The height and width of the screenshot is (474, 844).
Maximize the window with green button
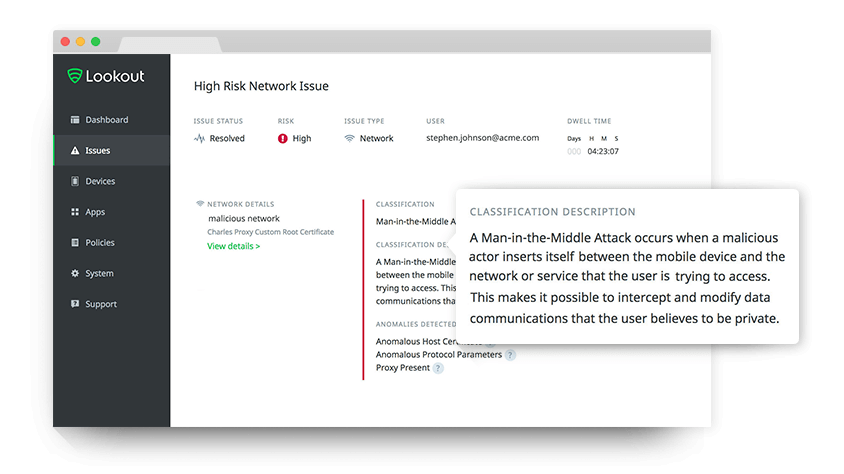click(95, 41)
